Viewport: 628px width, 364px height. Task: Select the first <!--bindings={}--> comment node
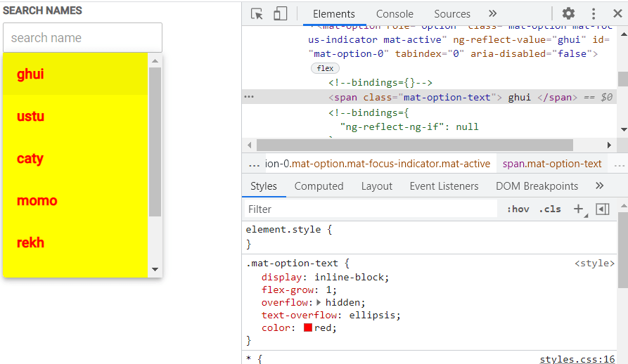[380, 83]
